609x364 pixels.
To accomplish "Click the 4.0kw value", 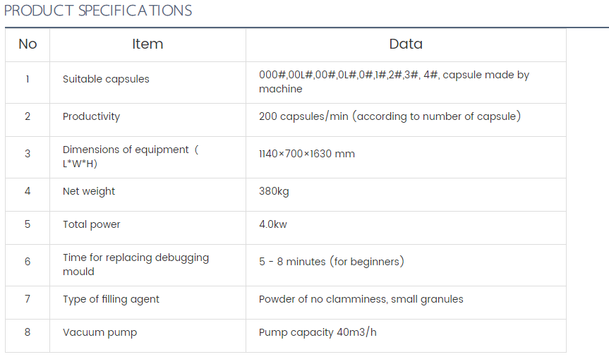I will tap(273, 224).
